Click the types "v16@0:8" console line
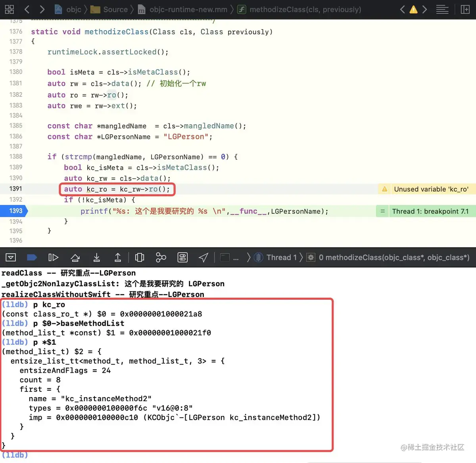The image size is (476, 463). pos(111,408)
